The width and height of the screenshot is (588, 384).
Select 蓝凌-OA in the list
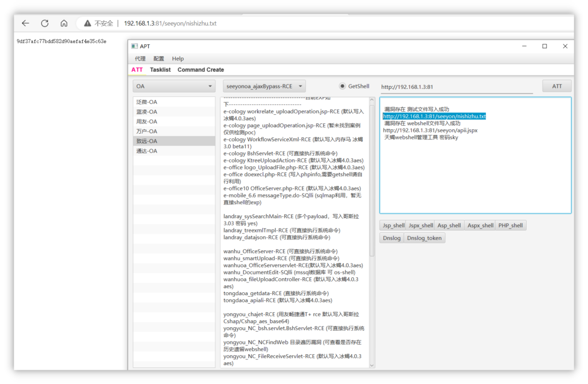click(x=174, y=112)
